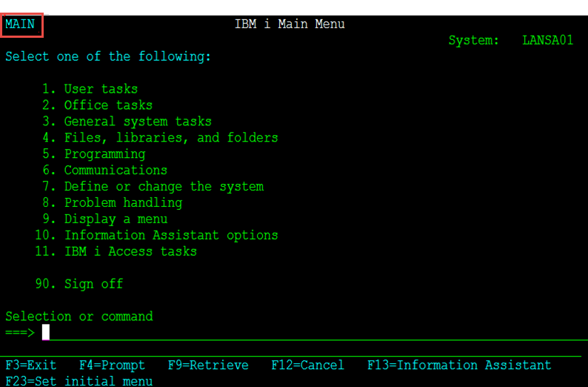
Task: Select option 7 Define or change the system
Action: [x=153, y=187]
